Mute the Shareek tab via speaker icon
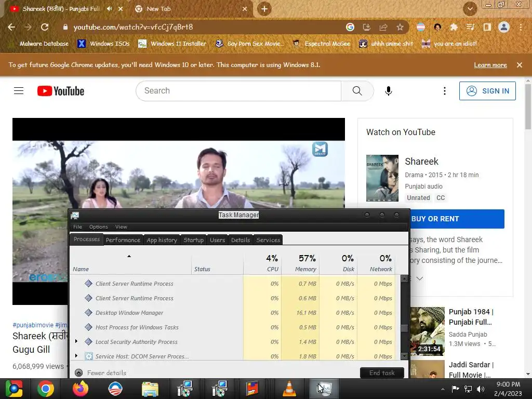 [109, 9]
